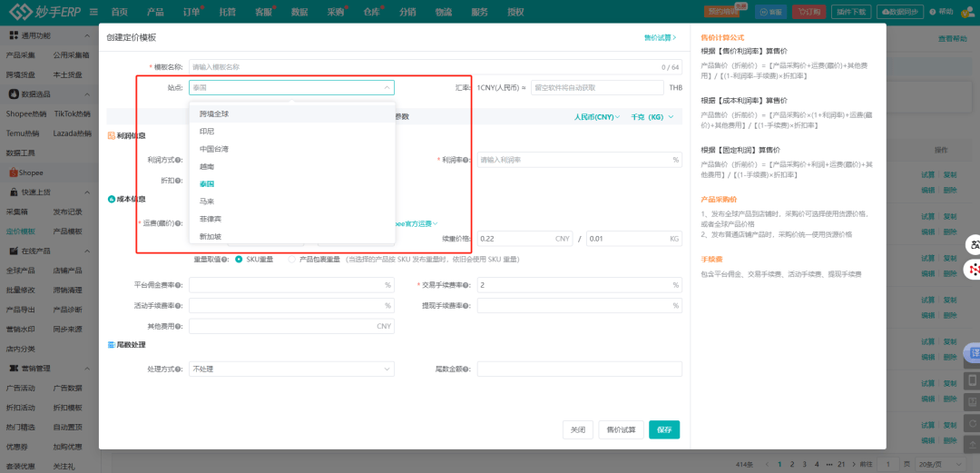The image size is (980, 473).
Task: Open the 仓库 top menu
Action: (371, 12)
